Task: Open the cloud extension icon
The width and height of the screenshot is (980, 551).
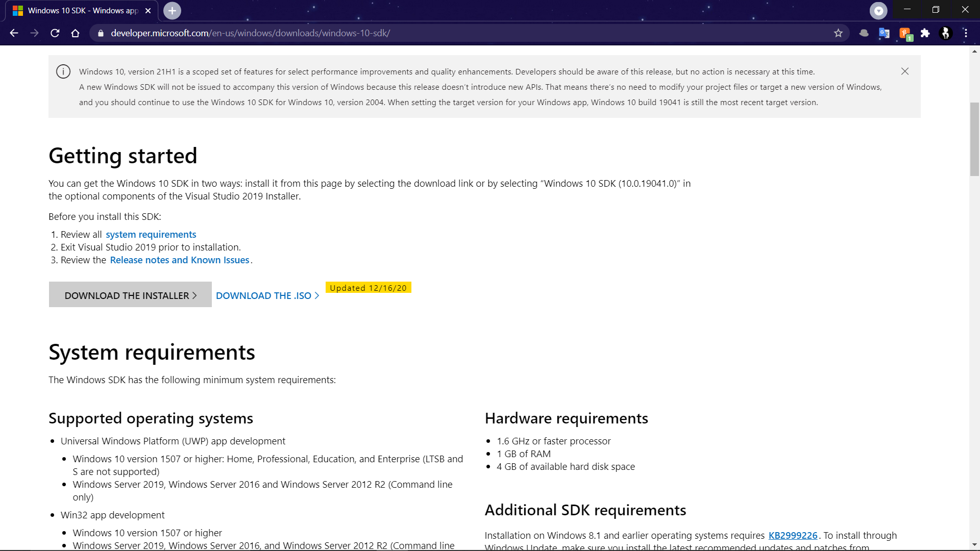Action: 864,33
